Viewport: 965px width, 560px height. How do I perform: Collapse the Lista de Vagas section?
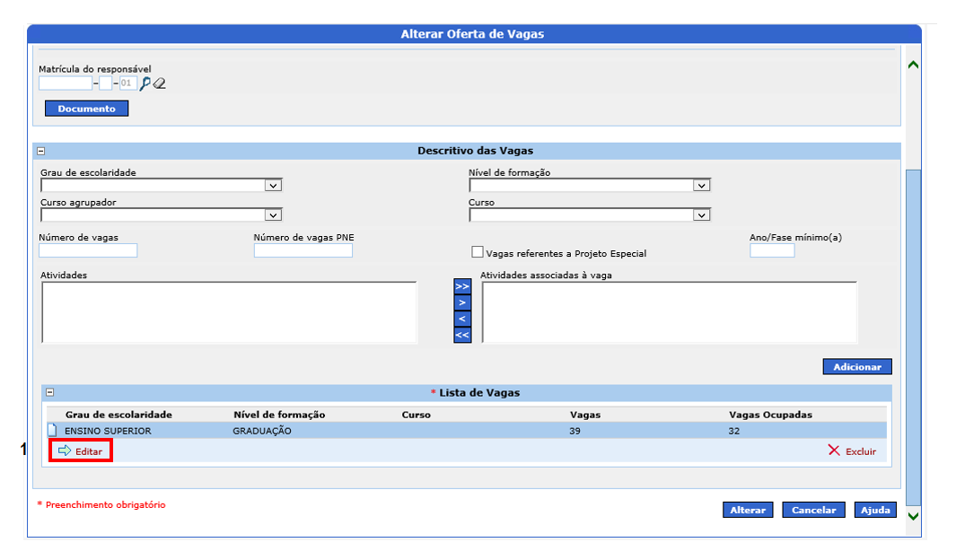tap(50, 393)
